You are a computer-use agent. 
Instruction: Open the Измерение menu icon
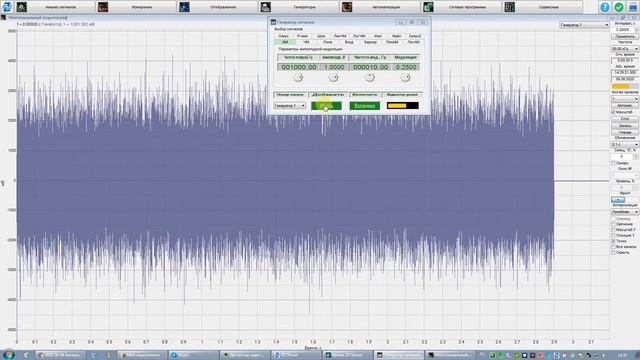tap(103, 7)
